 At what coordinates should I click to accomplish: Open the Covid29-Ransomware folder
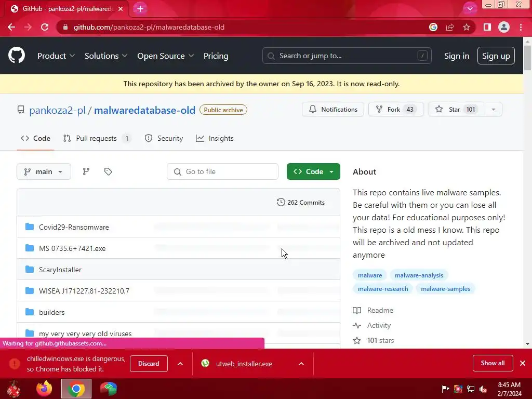point(74,227)
